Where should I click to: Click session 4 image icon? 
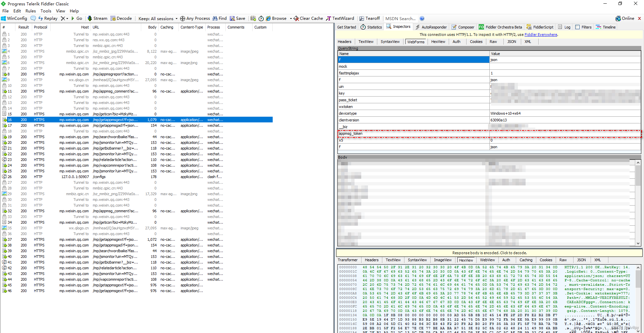tap(4, 51)
